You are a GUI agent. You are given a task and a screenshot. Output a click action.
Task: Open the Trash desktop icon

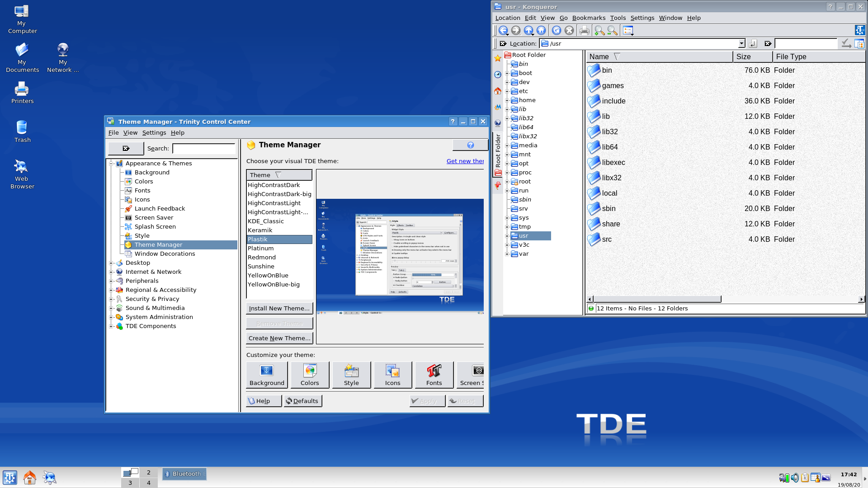click(22, 131)
